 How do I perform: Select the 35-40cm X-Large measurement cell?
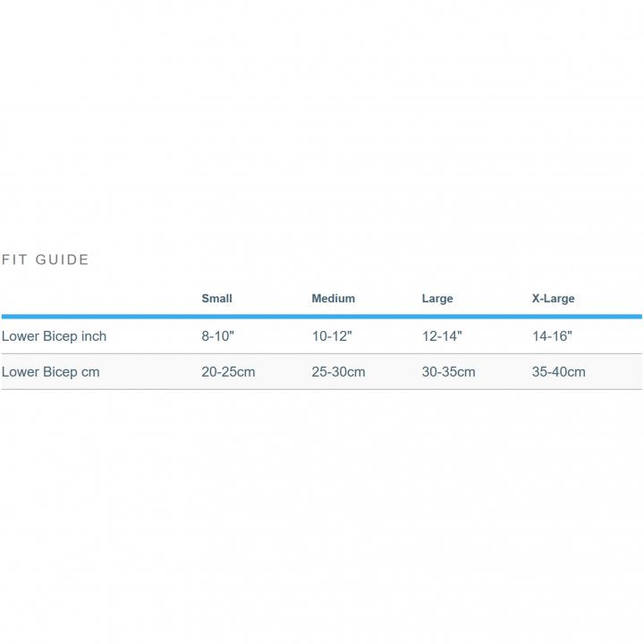[558, 372]
